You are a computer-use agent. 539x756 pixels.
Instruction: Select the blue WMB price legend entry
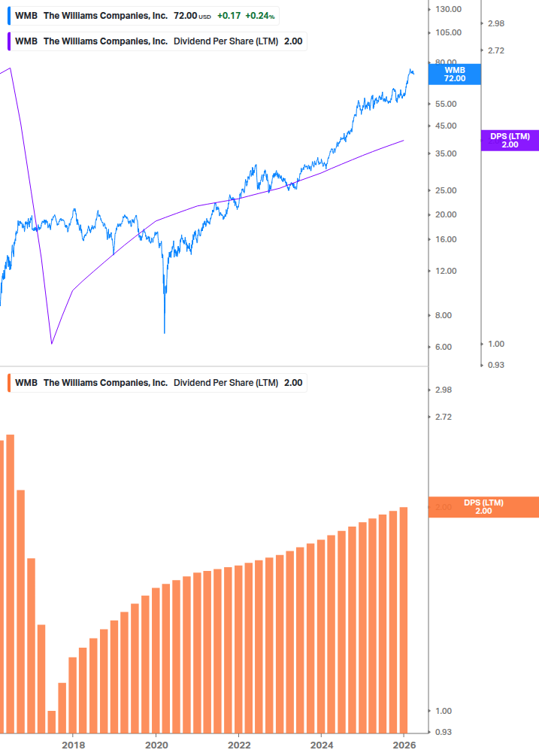point(143,16)
